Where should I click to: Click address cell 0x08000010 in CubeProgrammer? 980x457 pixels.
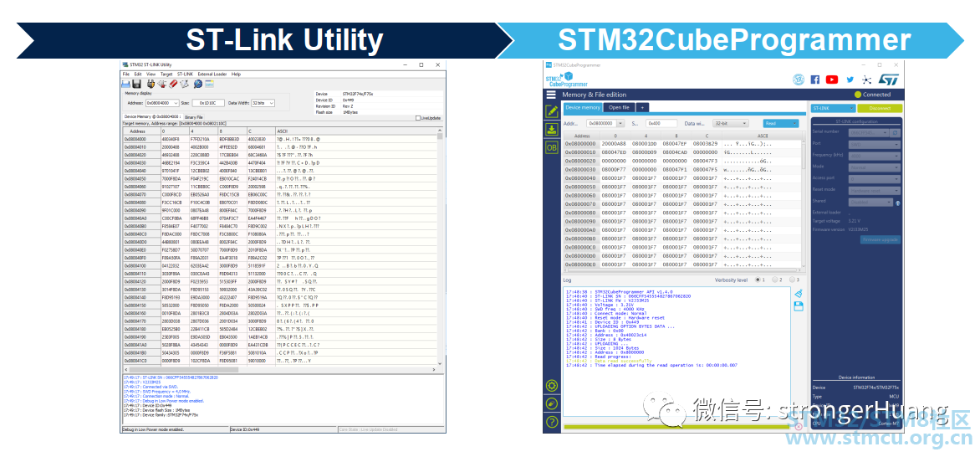[581, 152]
